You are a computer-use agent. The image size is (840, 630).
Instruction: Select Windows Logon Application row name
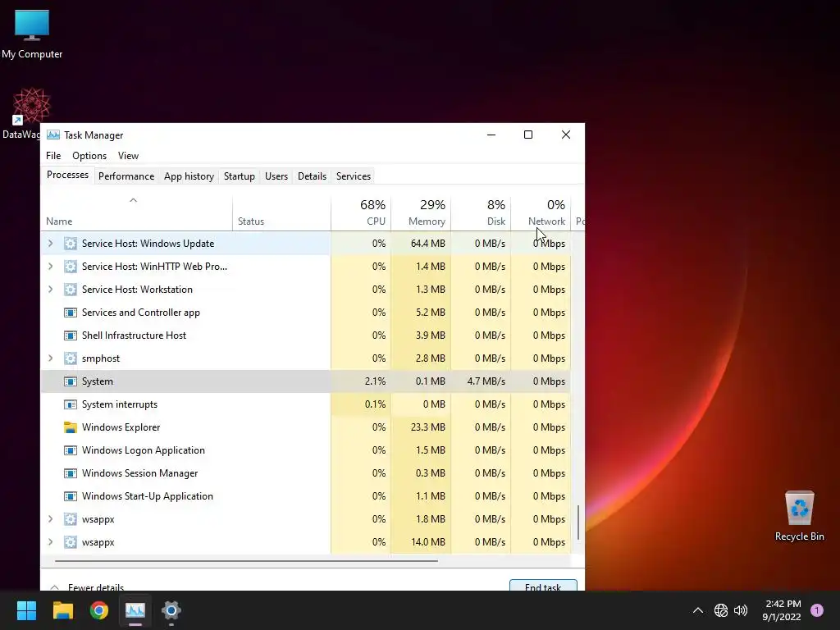(x=143, y=450)
